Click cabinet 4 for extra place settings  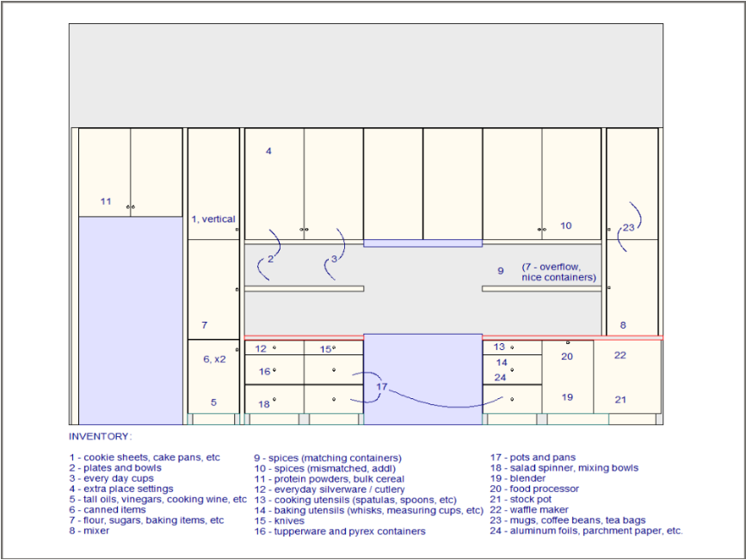click(268, 153)
